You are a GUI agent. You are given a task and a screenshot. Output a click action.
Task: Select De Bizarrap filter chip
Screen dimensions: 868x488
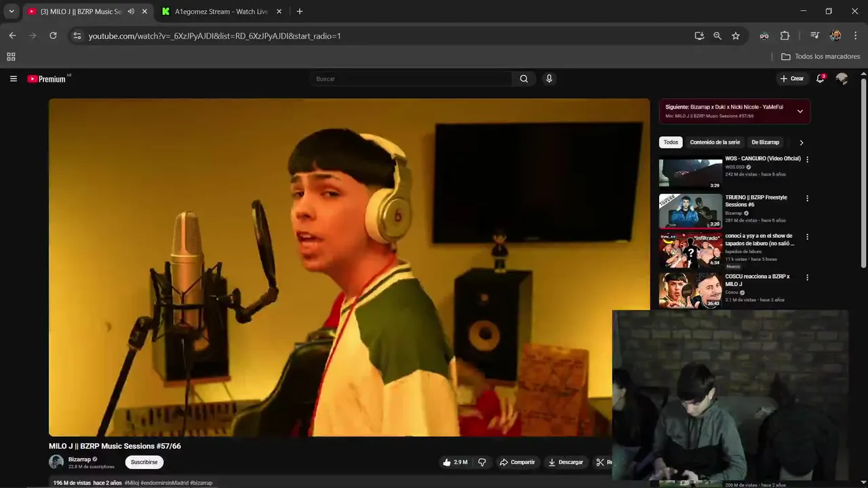[x=765, y=143]
